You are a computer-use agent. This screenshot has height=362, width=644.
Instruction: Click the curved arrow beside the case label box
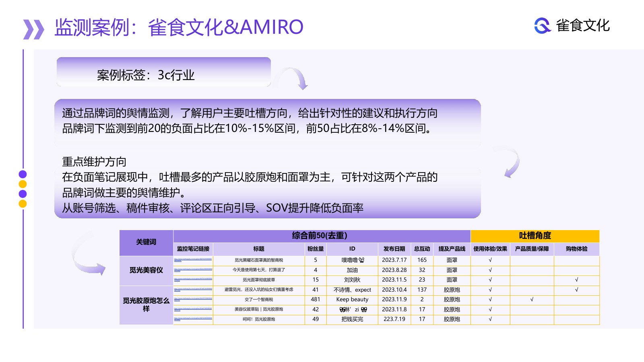pyautogui.click(x=293, y=78)
